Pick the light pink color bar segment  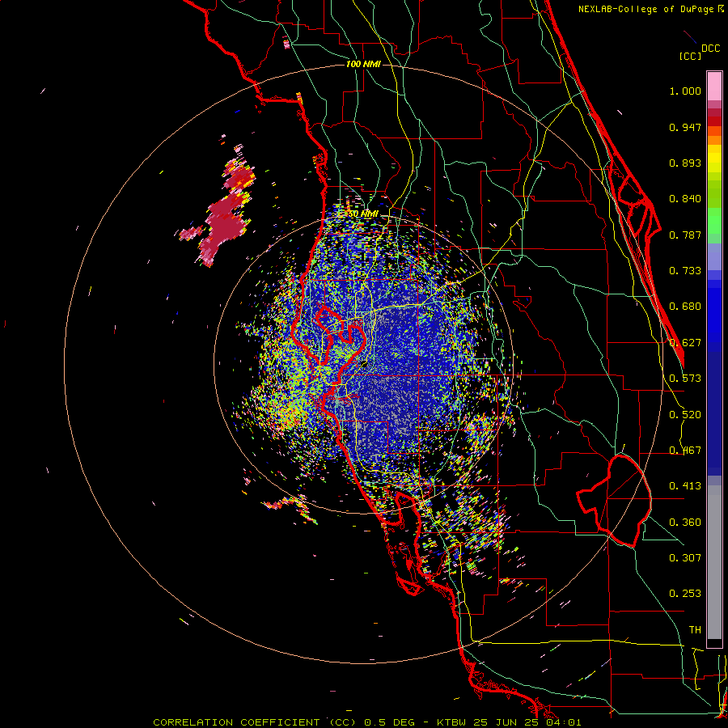pyautogui.click(x=714, y=87)
